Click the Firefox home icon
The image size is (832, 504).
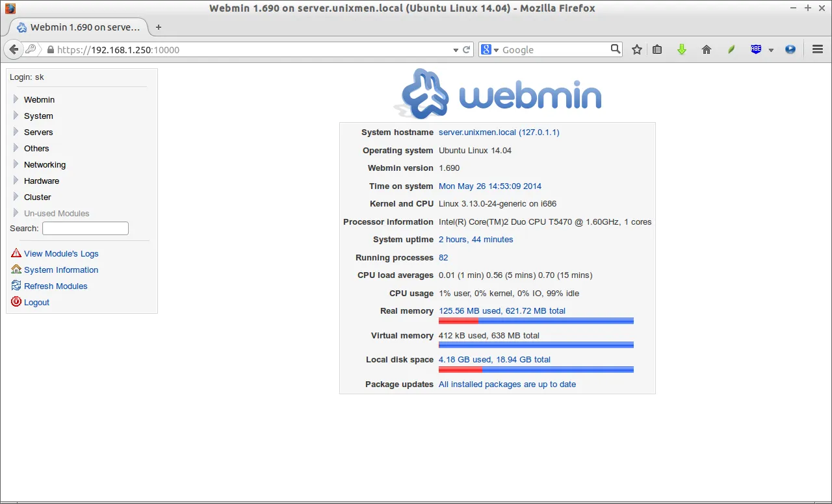[706, 49]
